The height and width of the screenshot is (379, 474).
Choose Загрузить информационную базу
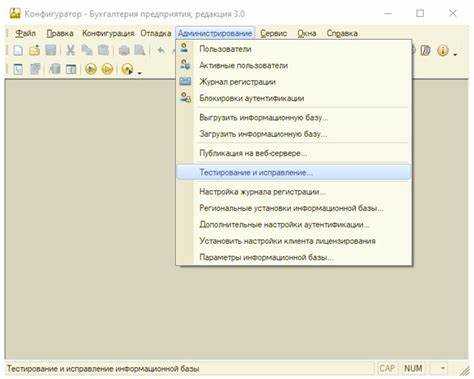pos(294,134)
